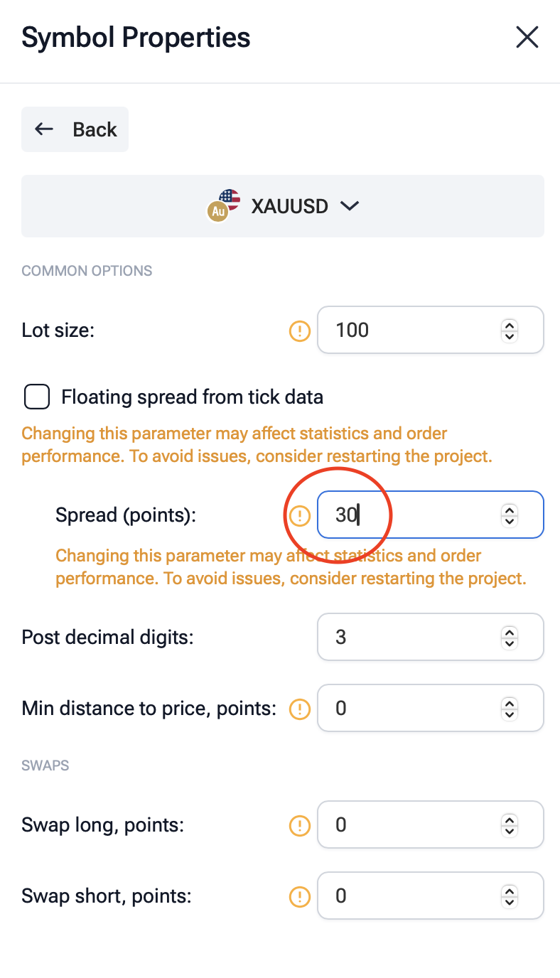Click the info icon next to Swap long
This screenshot has height=978, width=560.
(300, 825)
